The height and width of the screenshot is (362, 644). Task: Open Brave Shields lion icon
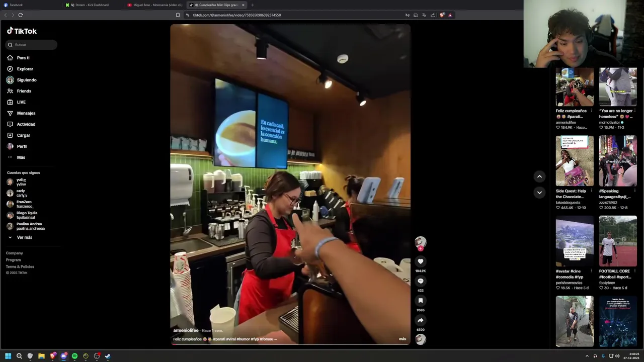(x=442, y=15)
